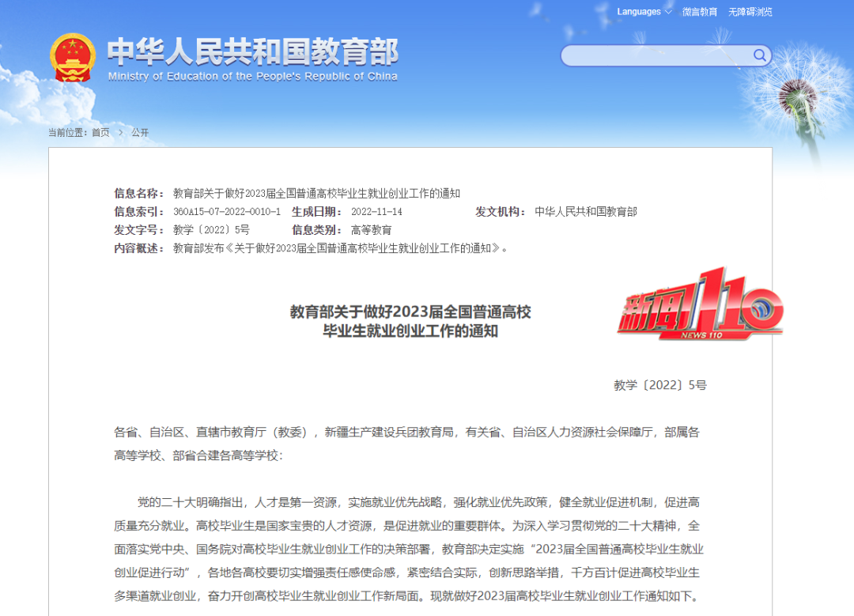Open 公开 in the breadcrumb

point(140,132)
